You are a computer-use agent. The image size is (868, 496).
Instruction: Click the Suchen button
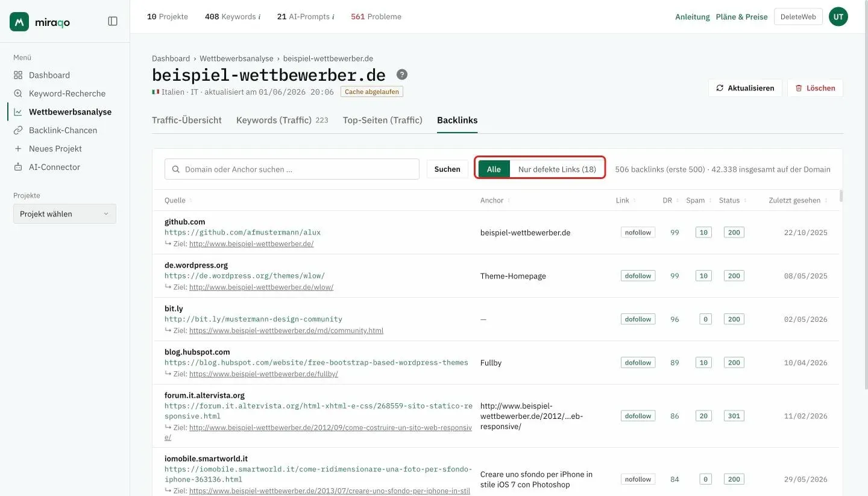[x=447, y=169]
